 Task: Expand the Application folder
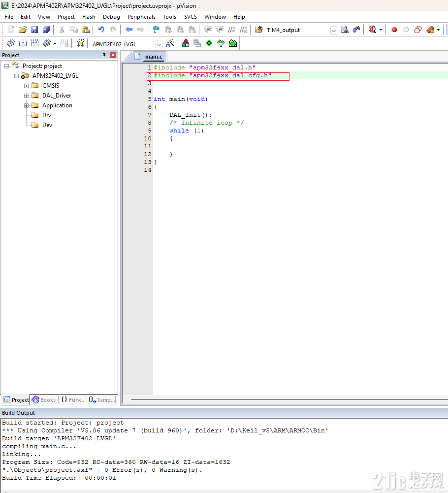(x=27, y=105)
